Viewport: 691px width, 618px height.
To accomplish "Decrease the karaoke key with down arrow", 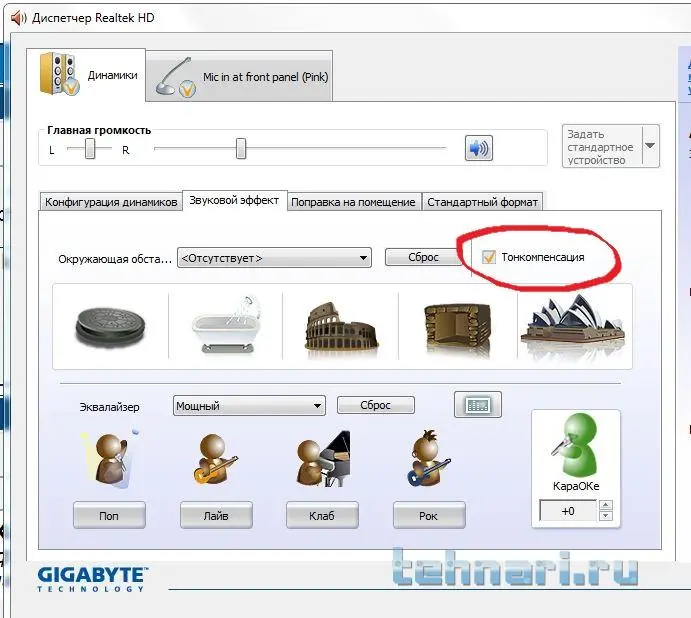I will coord(606,516).
